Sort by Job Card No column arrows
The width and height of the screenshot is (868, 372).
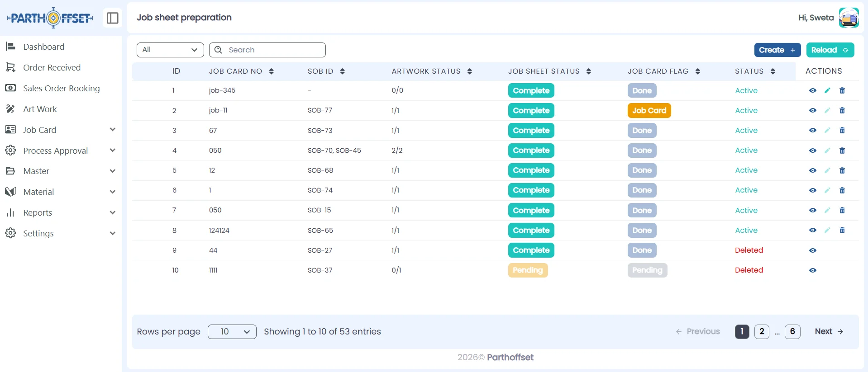(271, 71)
